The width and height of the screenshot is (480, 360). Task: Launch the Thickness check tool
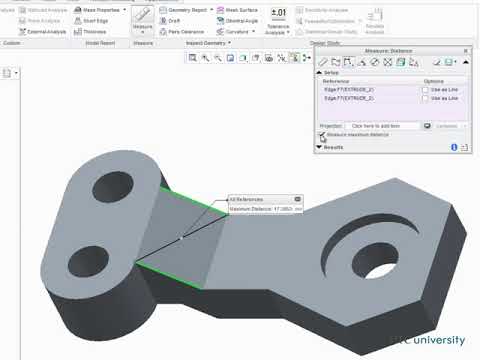tap(90, 32)
